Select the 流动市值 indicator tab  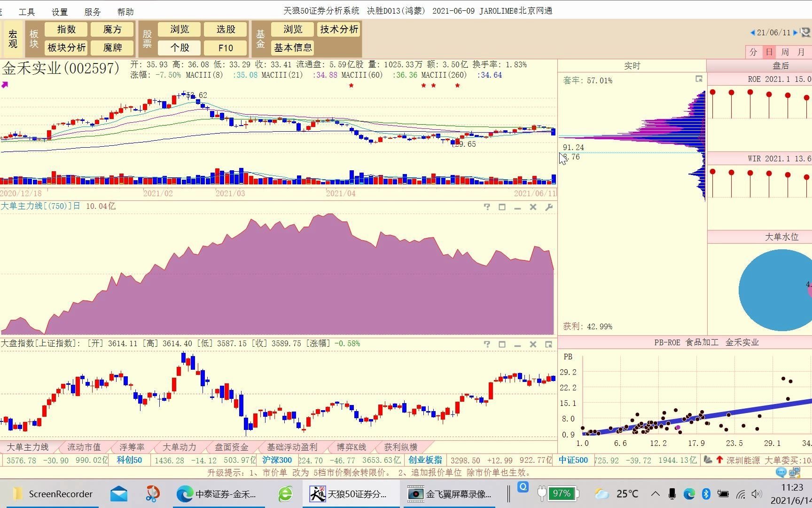coord(84,447)
